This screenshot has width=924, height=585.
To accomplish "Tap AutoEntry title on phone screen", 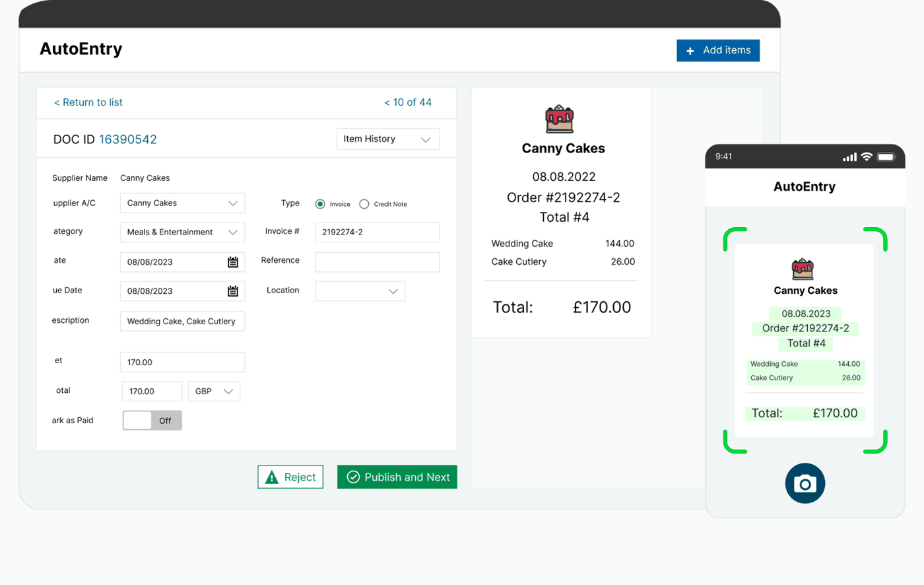I will coord(805,187).
